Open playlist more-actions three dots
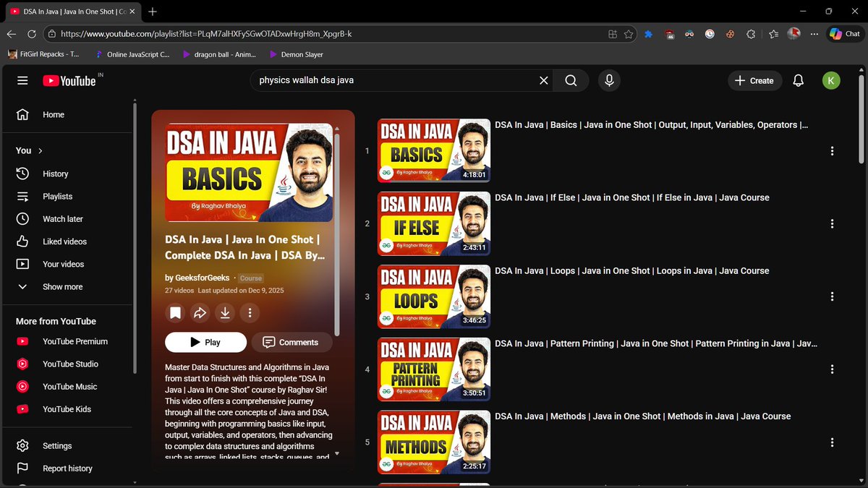The width and height of the screenshot is (868, 488). tap(250, 313)
